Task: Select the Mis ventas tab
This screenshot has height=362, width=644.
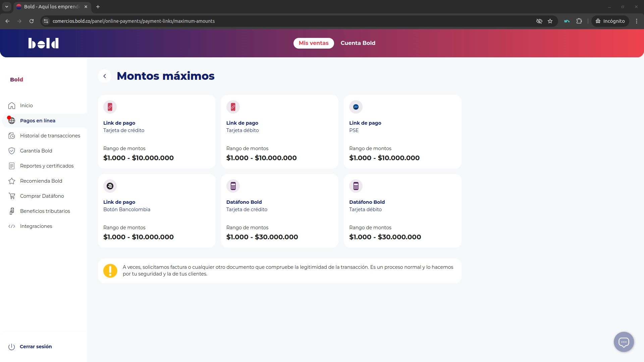Action: (x=313, y=43)
